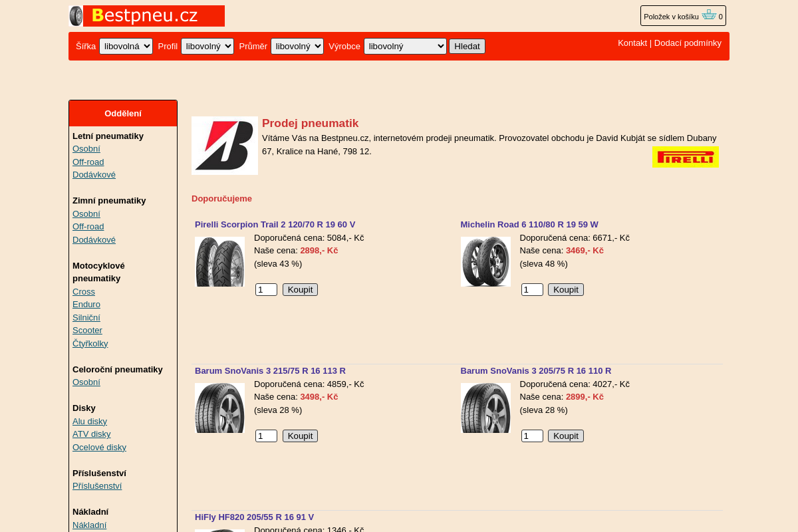
Task: Open Barum SnoVanis 3 205/75 R 16 title
Action: pyautogui.click(x=536, y=370)
